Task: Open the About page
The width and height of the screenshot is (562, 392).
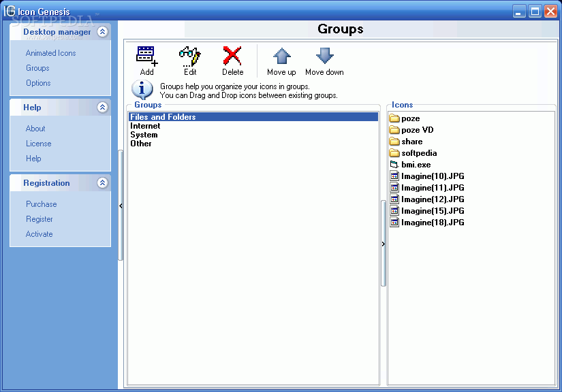Action: 35,129
